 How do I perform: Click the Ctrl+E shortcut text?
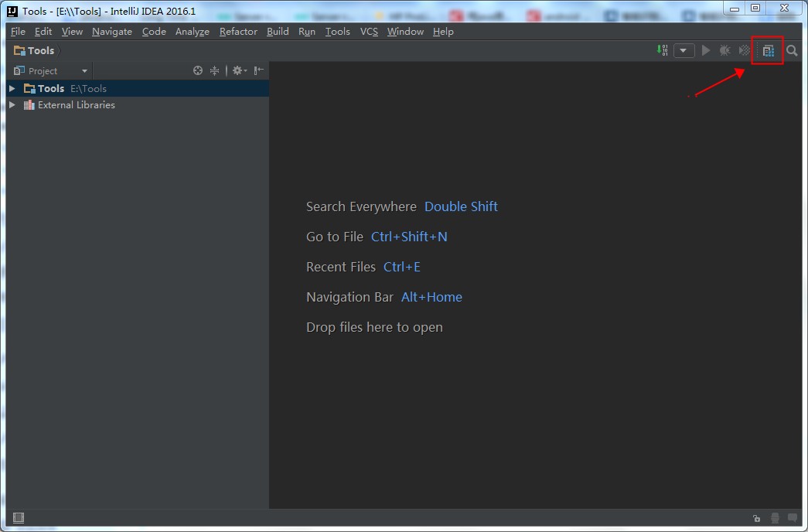[402, 267]
